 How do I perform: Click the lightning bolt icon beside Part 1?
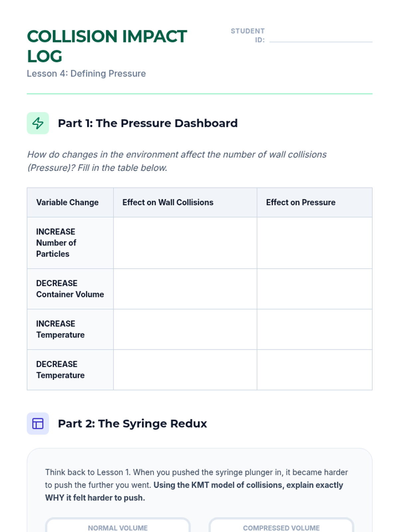[38, 123]
